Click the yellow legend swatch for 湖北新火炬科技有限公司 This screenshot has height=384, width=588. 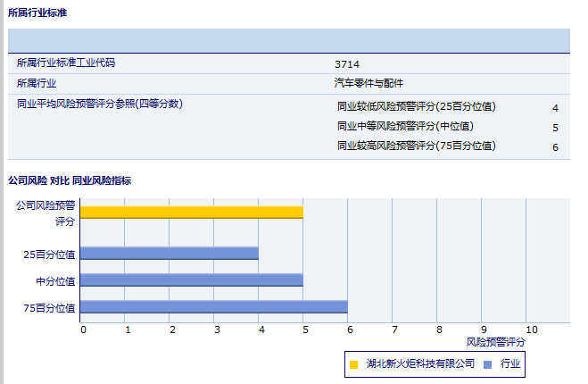coord(354,364)
